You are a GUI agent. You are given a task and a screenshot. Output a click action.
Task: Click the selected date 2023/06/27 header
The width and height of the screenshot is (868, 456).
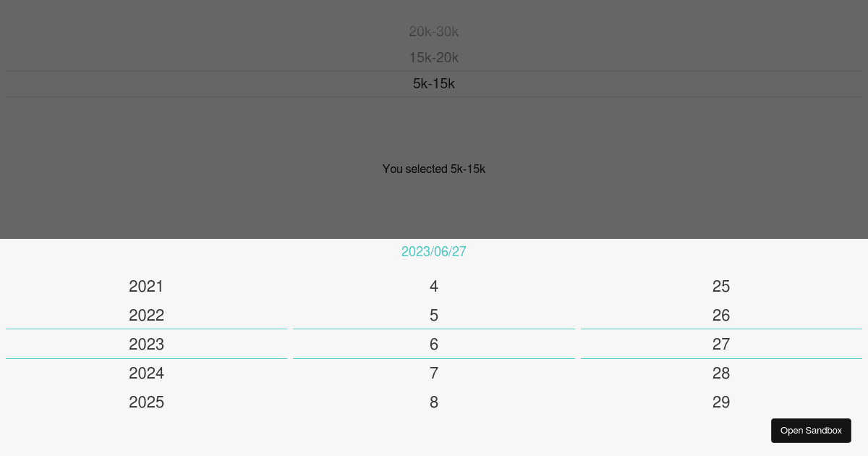click(434, 252)
